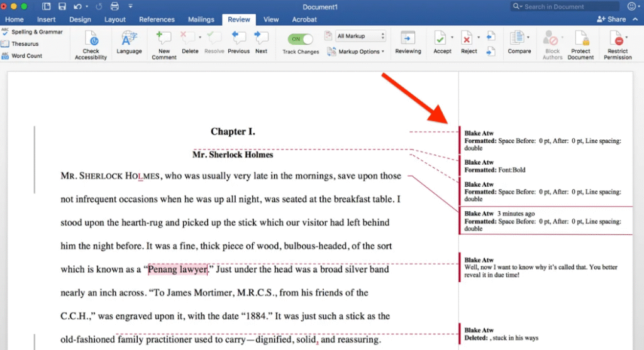Screen dimensions: 644x350
Task: Open the All Markup dropdown
Action: pyautogui.click(x=360, y=36)
